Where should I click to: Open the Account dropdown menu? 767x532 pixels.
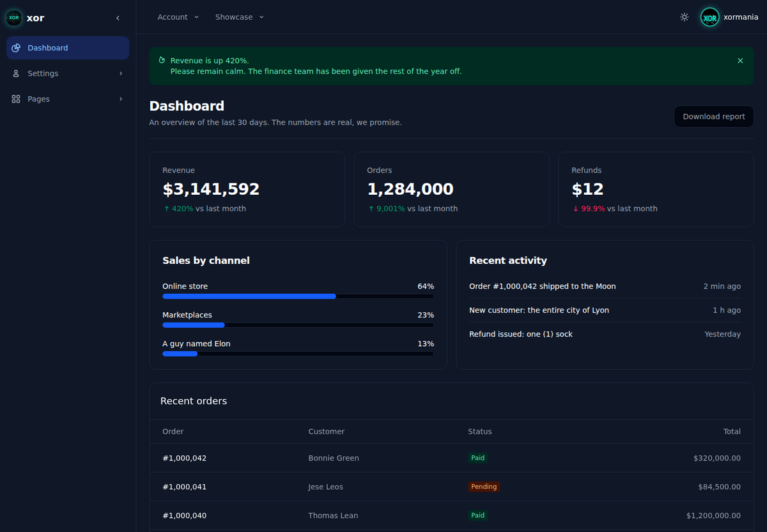178,17
